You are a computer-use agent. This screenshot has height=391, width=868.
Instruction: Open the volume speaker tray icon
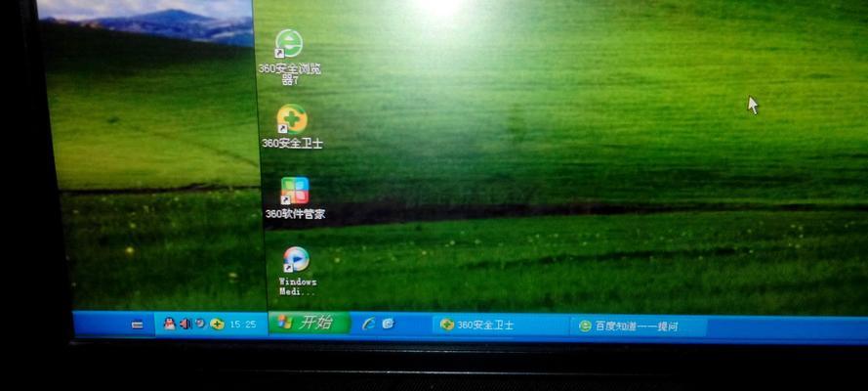(x=186, y=324)
